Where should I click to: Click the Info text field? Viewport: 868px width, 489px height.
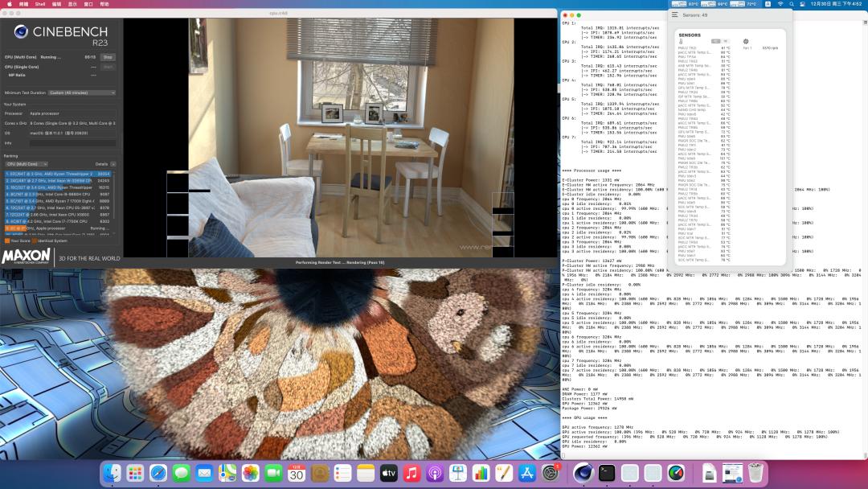tap(72, 143)
